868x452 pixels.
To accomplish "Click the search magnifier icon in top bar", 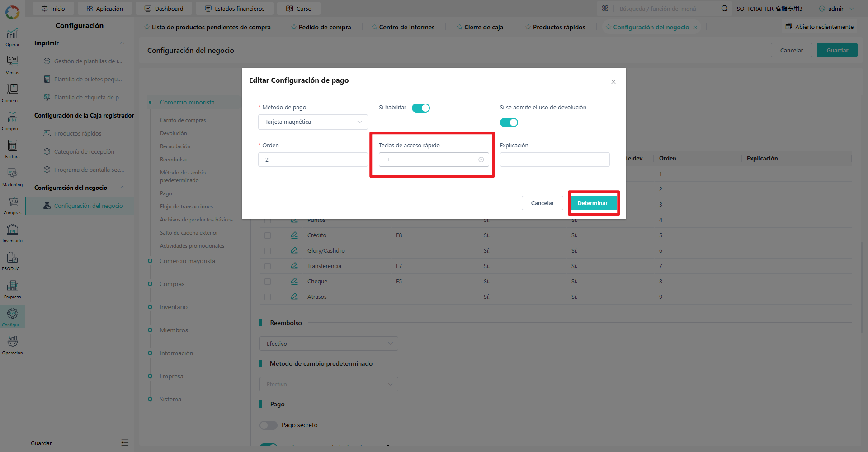I will point(724,9).
